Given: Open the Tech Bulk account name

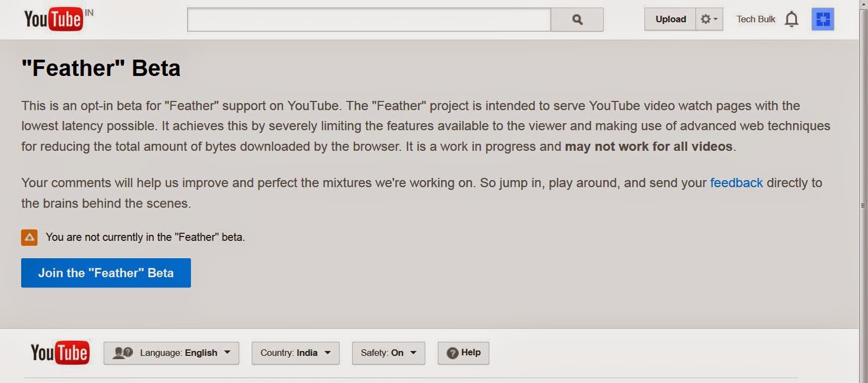Looking at the screenshot, I should [x=756, y=19].
